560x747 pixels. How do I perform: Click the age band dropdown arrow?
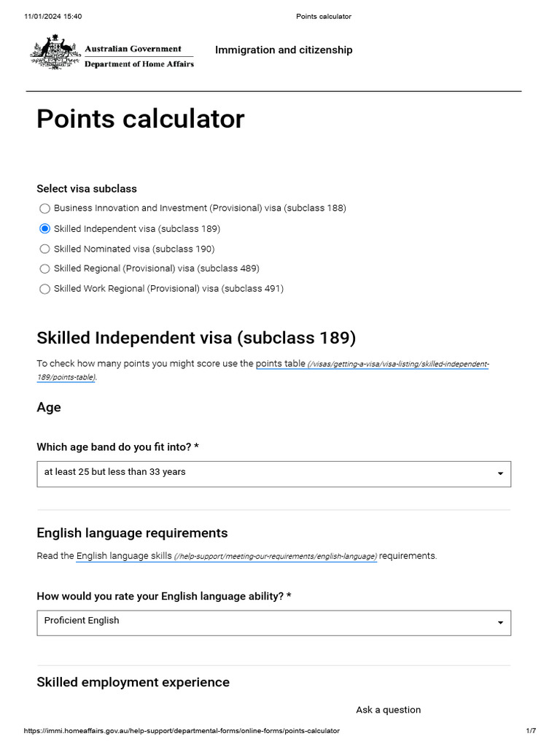point(500,474)
